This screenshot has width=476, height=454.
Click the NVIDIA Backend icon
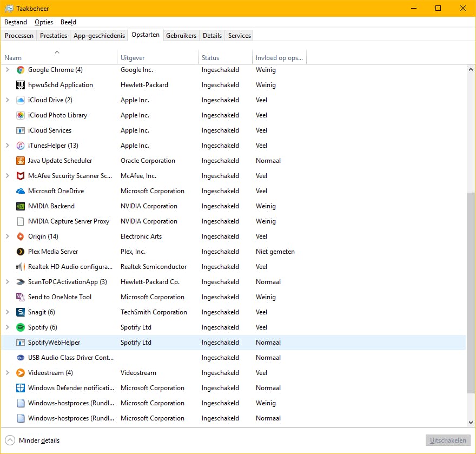pos(21,206)
